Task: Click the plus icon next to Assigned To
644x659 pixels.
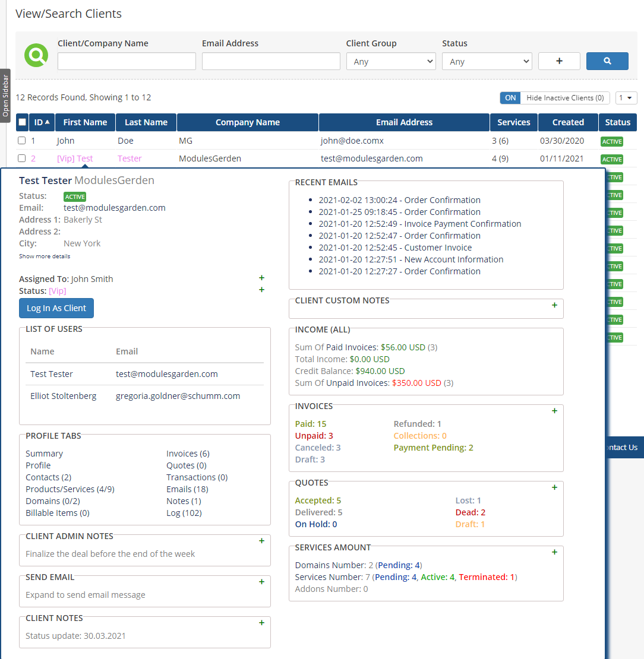Action: point(261,278)
